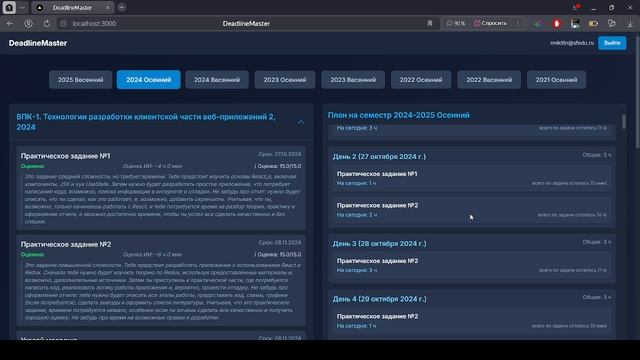Show site info next to localhost:3000
The image size is (640, 360).
(x=63, y=24)
